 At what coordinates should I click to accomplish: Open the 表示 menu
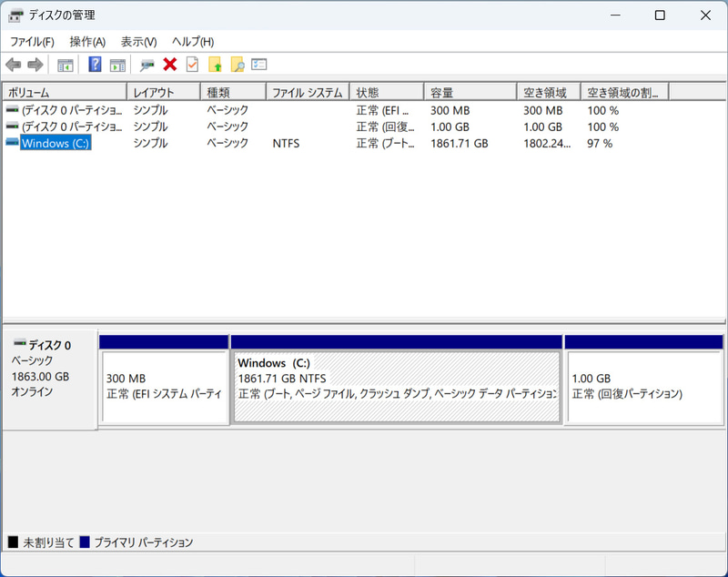(x=136, y=42)
